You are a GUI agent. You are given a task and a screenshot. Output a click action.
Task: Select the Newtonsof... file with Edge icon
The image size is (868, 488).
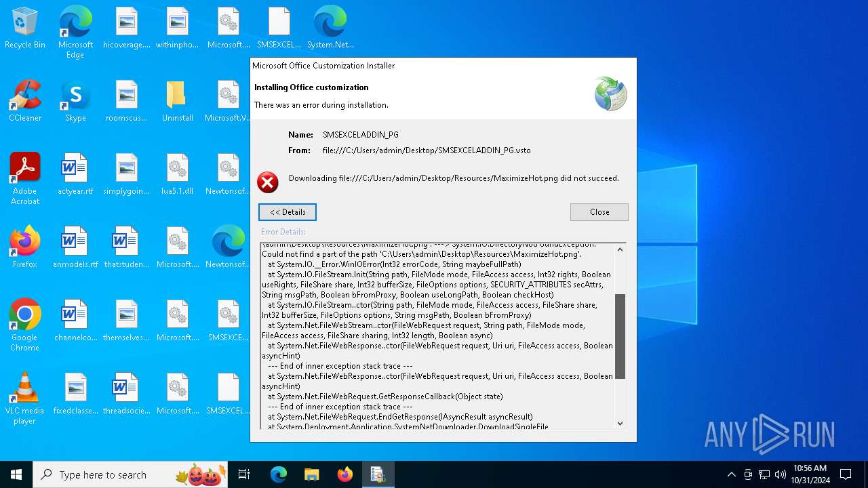click(x=229, y=248)
